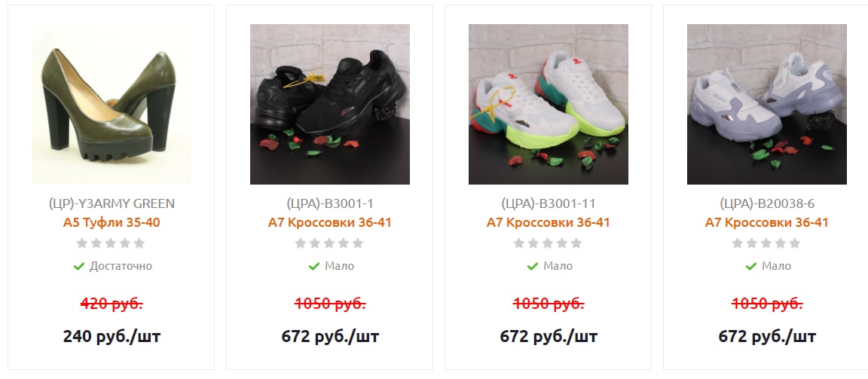Screen dimensions: 868x379
Task: Click the 240 руб./шт price
Action: (x=112, y=336)
